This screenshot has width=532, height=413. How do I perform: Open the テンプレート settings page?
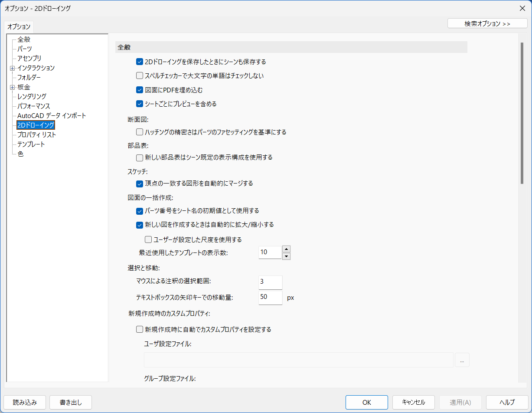coord(31,144)
